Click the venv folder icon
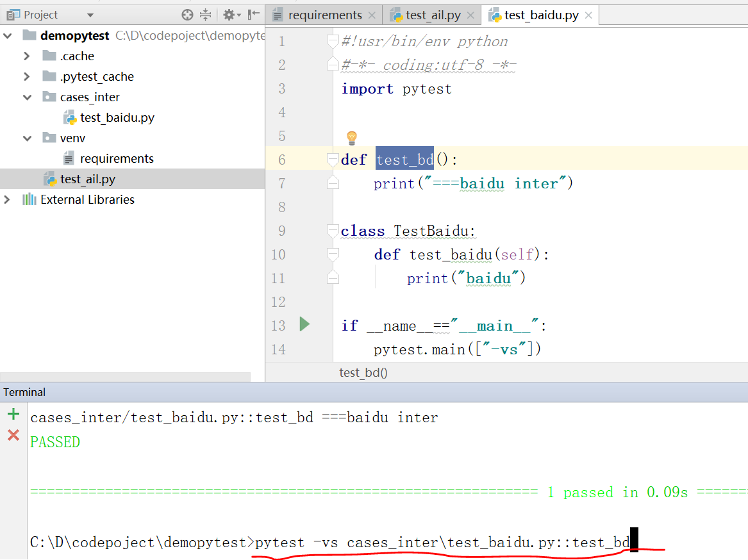The image size is (748, 560). pyautogui.click(x=49, y=138)
